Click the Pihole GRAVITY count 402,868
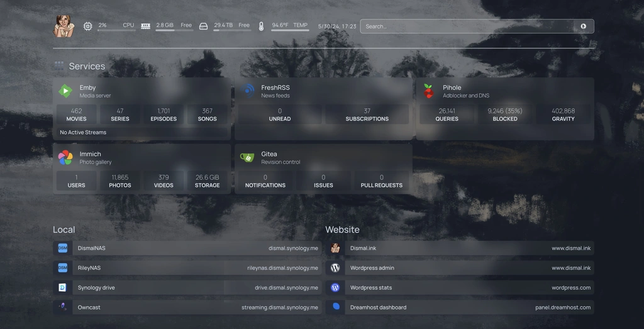 pos(563,114)
